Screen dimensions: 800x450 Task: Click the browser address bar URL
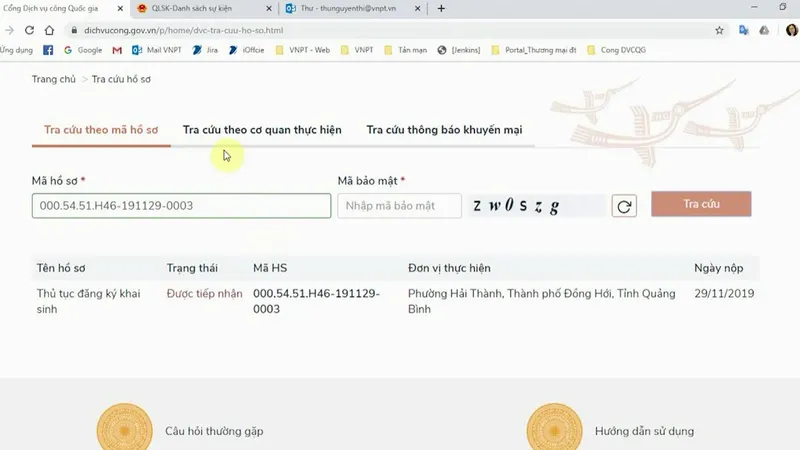[184, 31]
